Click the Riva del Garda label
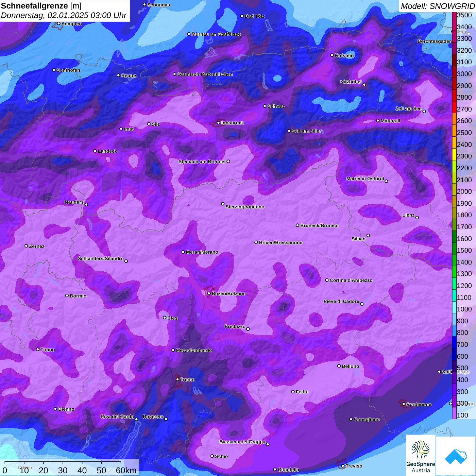The image size is (476, 476). coord(117,417)
